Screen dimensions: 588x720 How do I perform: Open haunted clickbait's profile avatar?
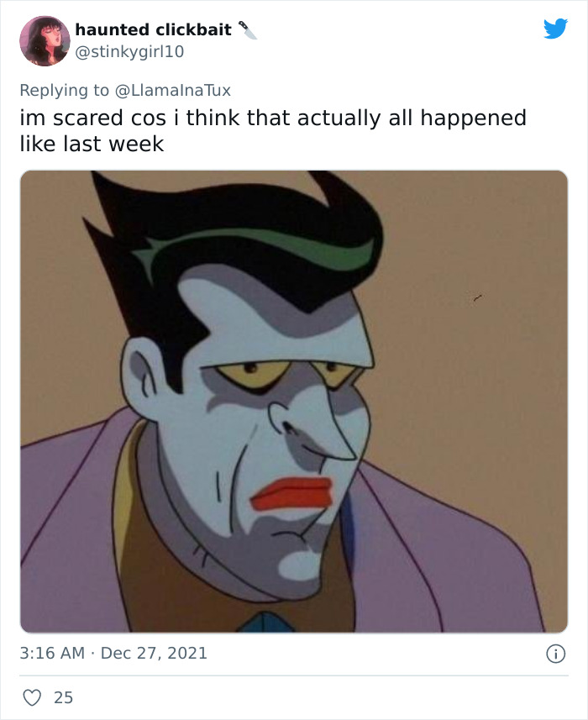(45, 41)
